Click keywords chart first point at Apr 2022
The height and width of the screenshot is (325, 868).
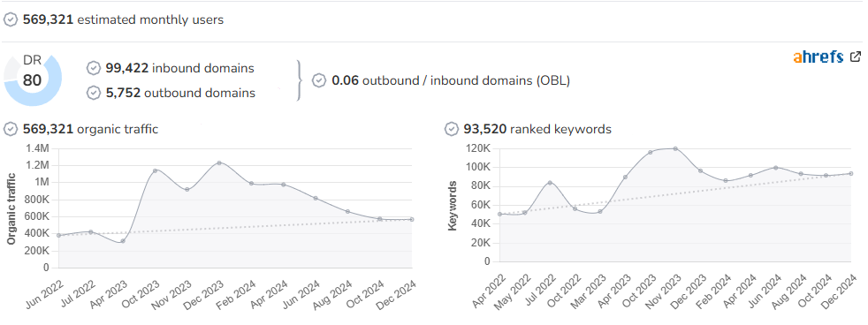pos(499,214)
